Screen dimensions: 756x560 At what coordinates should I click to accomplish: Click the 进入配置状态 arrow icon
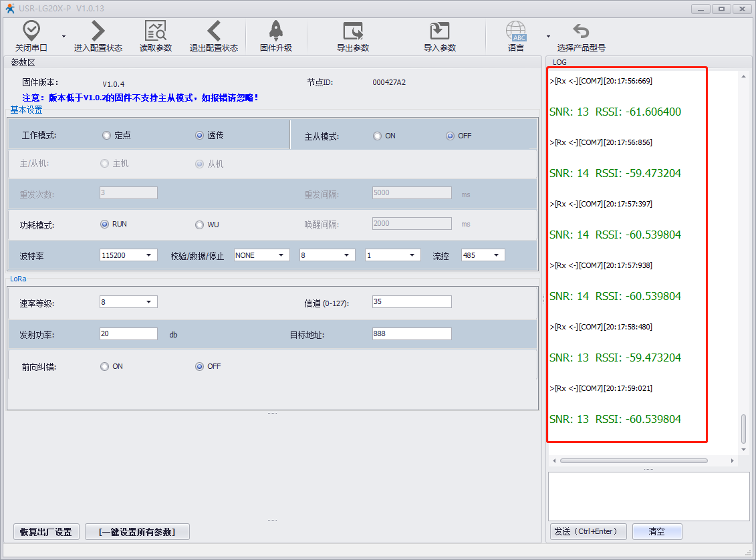click(x=98, y=31)
